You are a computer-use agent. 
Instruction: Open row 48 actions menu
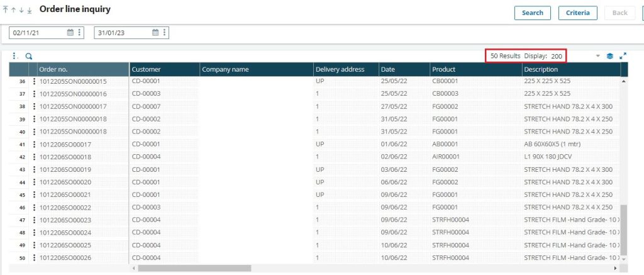coord(34,233)
